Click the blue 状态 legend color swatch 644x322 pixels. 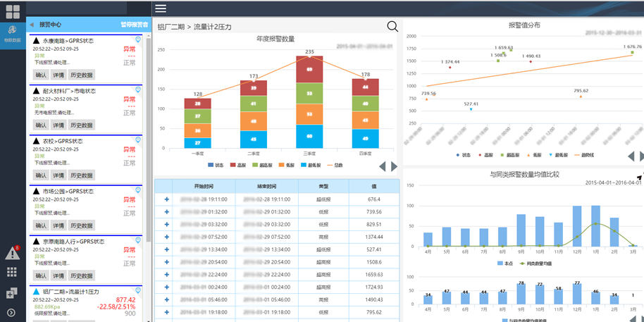[x=212, y=165]
